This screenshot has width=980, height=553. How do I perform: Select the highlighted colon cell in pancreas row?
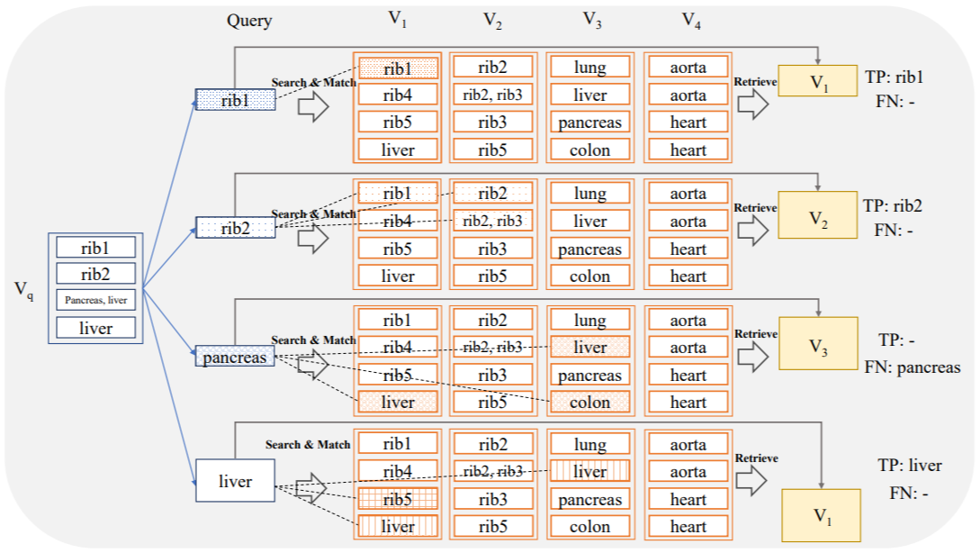coord(590,403)
